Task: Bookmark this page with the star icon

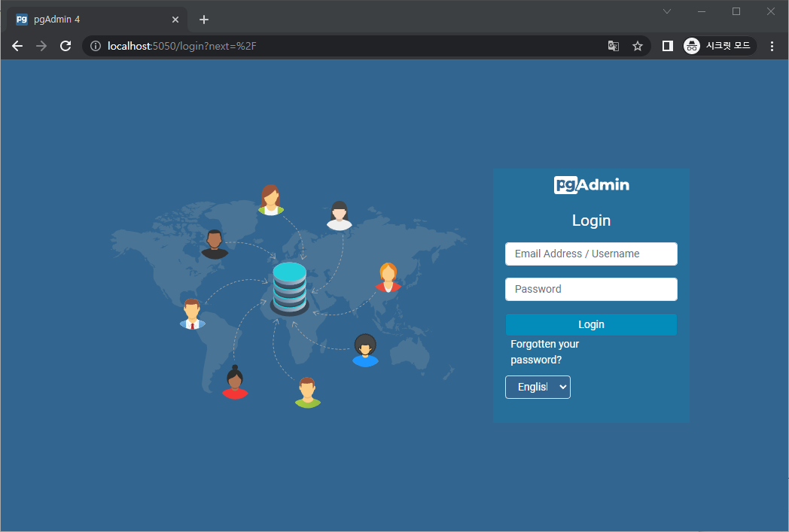Action: tap(638, 46)
